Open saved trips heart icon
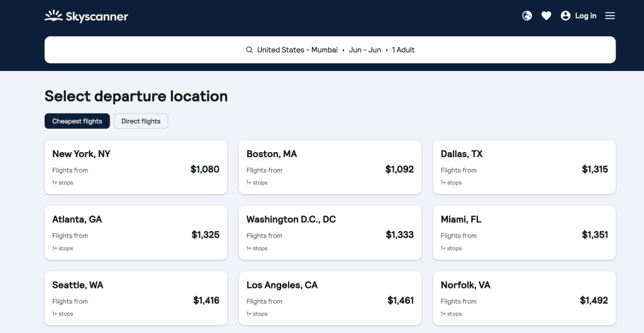This screenshot has height=333, width=644. tap(547, 16)
